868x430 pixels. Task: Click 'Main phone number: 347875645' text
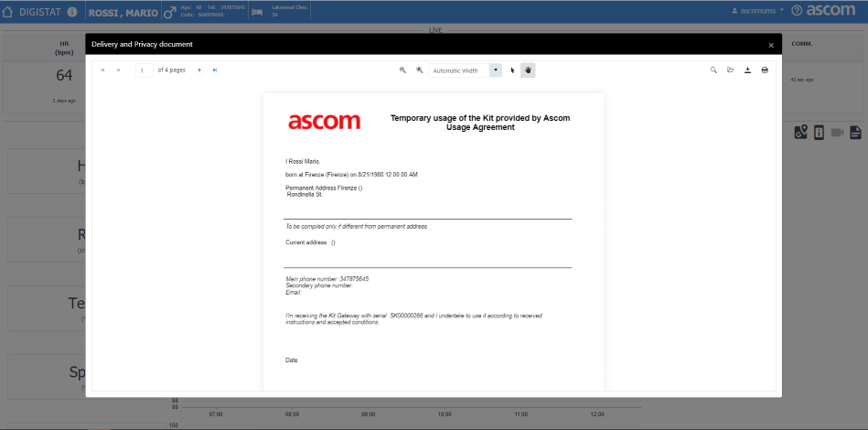327,279
